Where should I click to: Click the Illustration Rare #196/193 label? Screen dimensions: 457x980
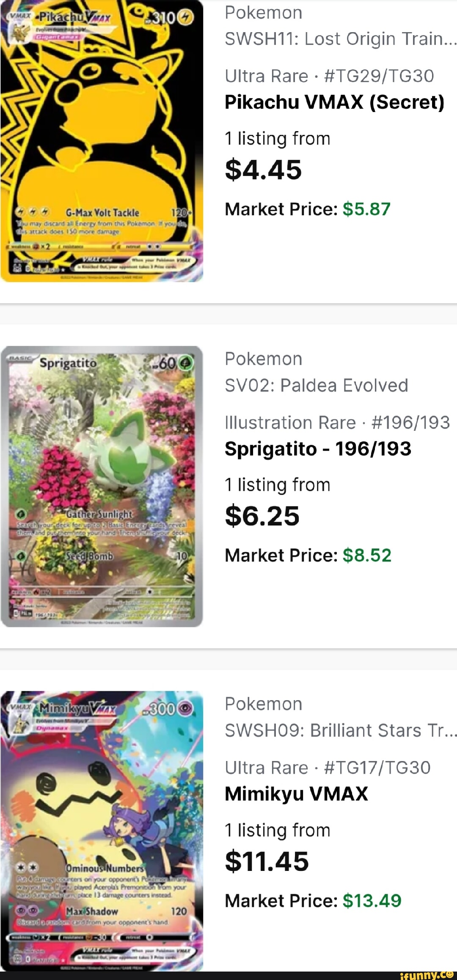tap(337, 422)
